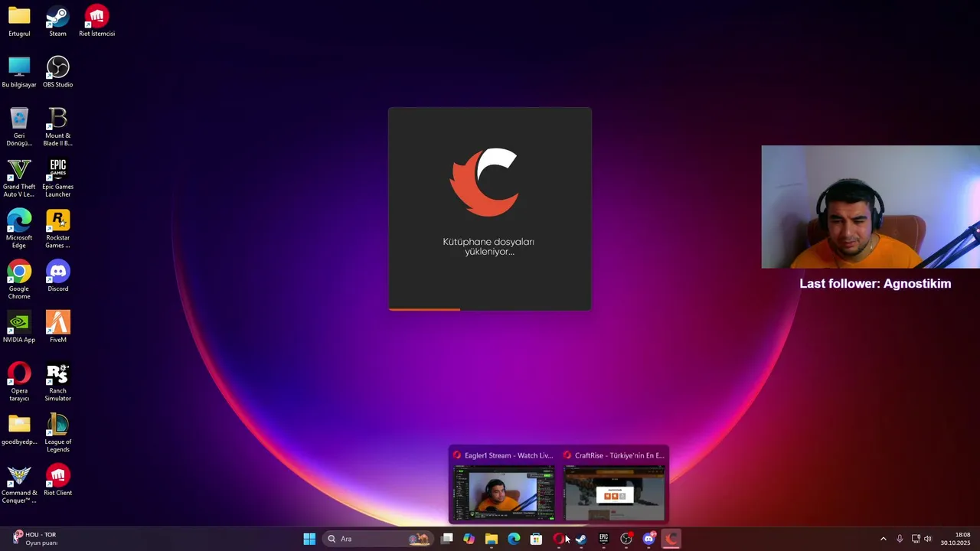This screenshot has height=551, width=980.
Task: Select the Riot İstemcisi desktop icon
Action: tap(96, 21)
